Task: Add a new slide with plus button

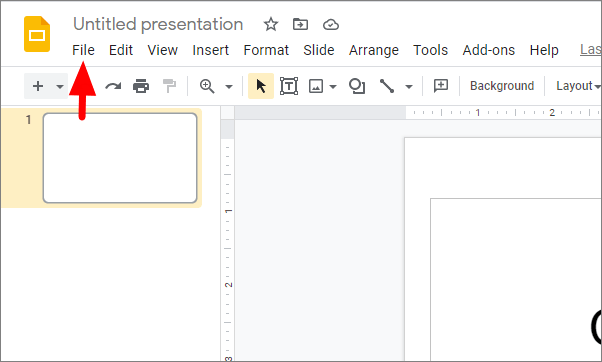Action: 38,86
